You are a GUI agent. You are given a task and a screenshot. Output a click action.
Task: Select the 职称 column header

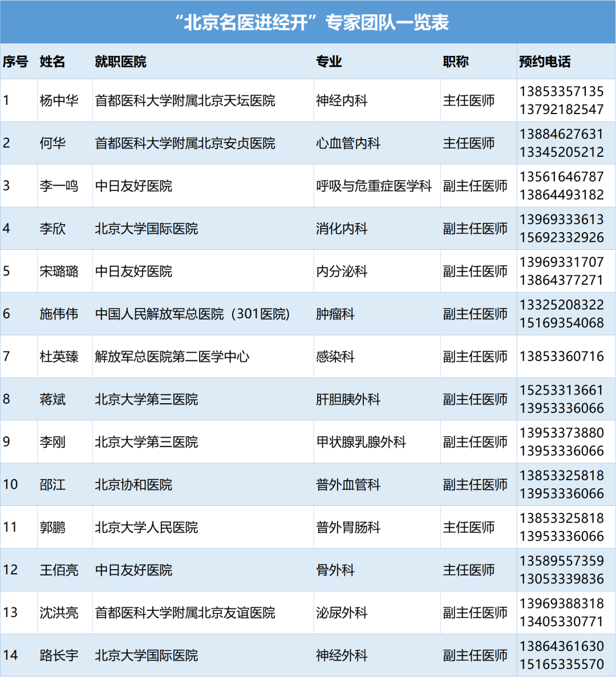pyautogui.click(x=456, y=62)
